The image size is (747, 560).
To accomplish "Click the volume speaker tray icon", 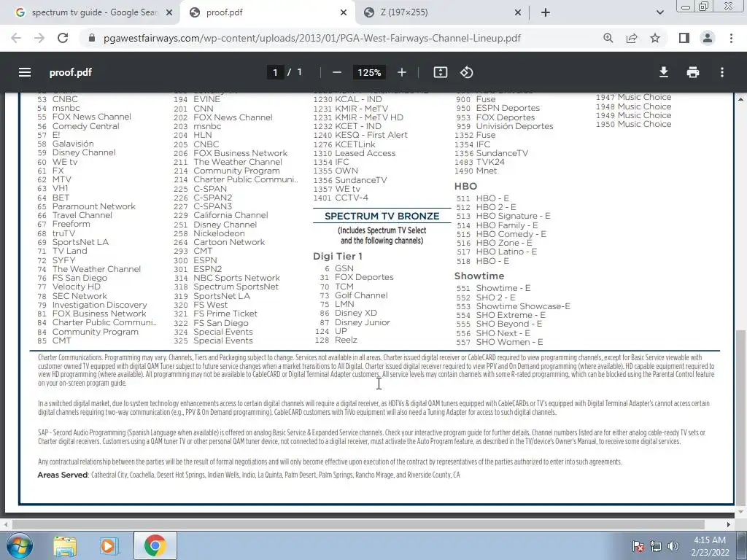I will coord(673,546).
